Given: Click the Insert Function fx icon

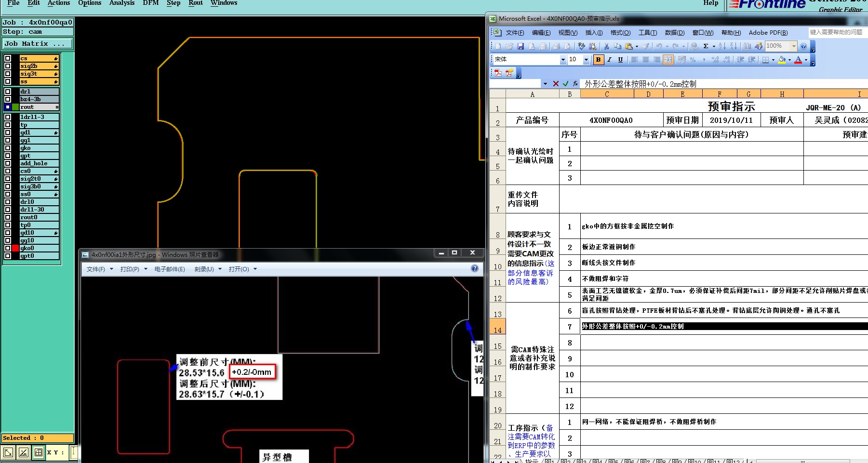Looking at the screenshot, I should [575, 84].
